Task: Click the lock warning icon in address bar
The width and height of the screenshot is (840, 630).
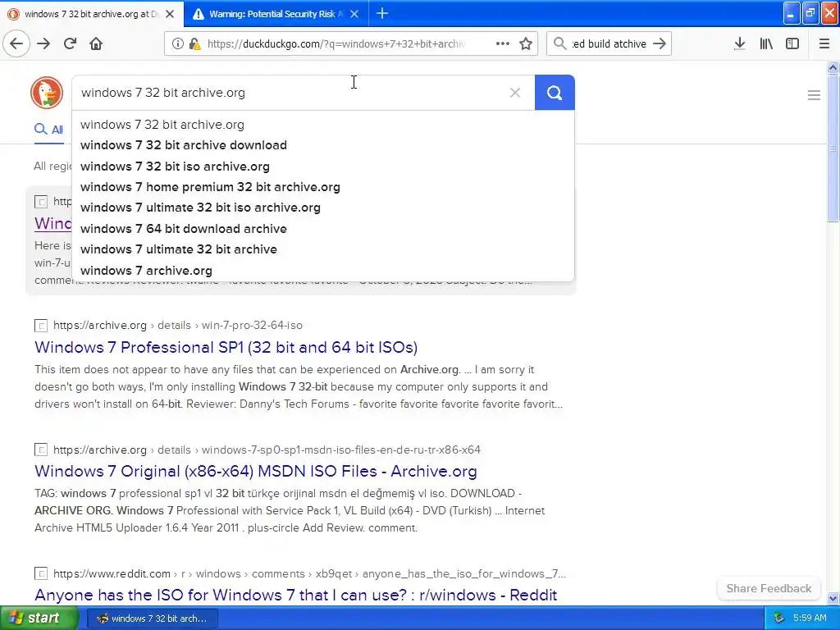Action: coord(195,43)
